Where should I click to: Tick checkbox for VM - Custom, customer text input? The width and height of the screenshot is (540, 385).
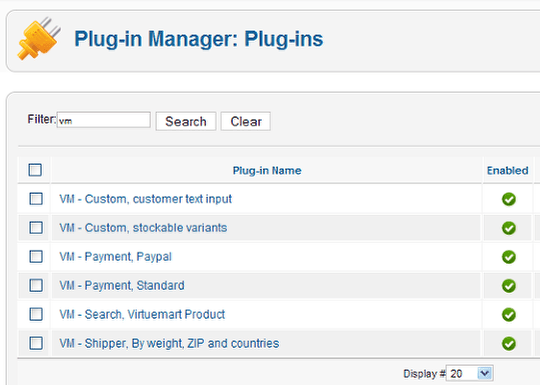pos(36,199)
